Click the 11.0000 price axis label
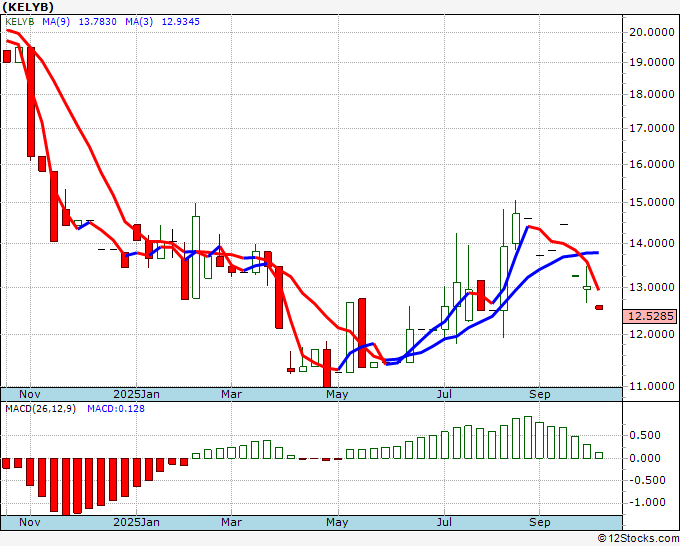680x546 pixels. [651, 386]
